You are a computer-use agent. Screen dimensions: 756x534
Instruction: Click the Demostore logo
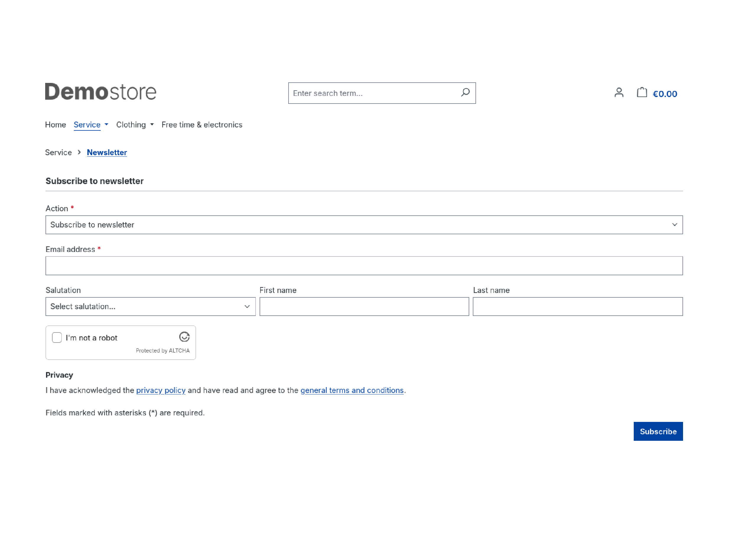pyautogui.click(x=101, y=91)
